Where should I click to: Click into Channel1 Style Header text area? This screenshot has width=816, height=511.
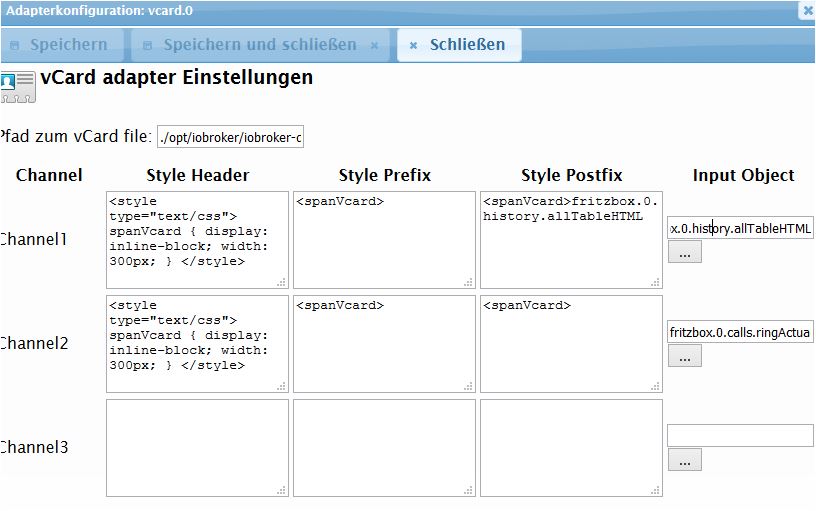point(197,240)
